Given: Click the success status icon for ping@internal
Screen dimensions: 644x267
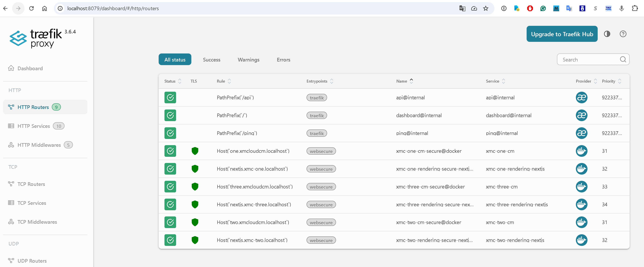Looking at the screenshot, I should [x=170, y=133].
